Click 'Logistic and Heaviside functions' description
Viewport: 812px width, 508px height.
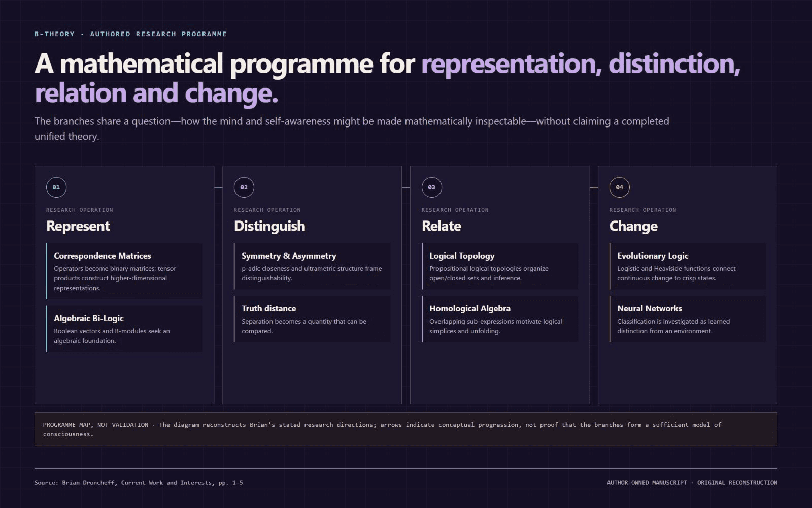676,273
